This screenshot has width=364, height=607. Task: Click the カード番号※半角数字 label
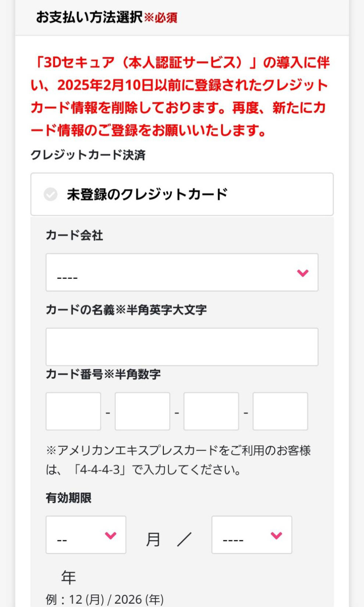pyautogui.click(x=103, y=374)
